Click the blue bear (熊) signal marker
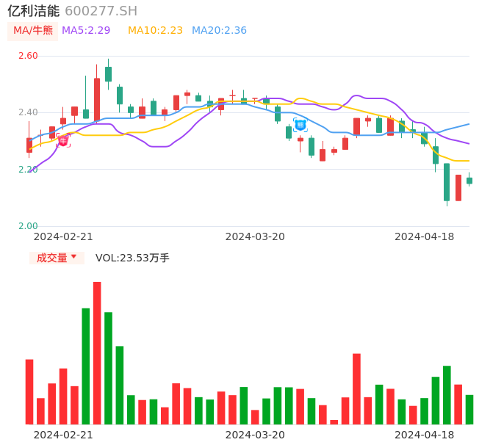 [x=300, y=125]
